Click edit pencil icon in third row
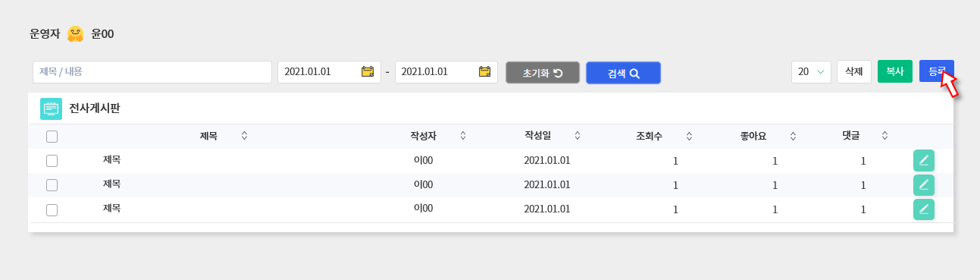The image size is (980, 280). click(924, 209)
